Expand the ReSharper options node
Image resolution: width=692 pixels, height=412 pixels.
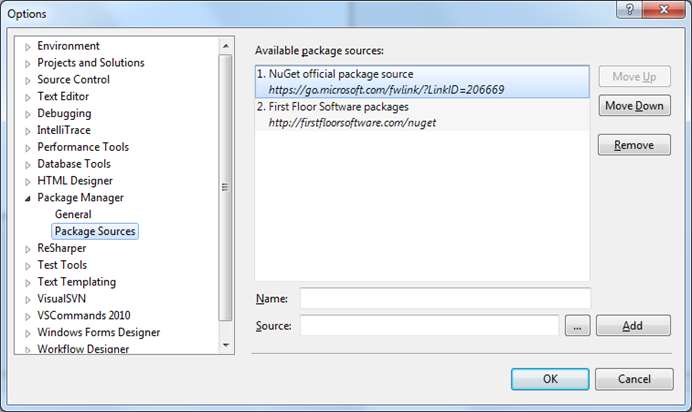(x=28, y=249)
